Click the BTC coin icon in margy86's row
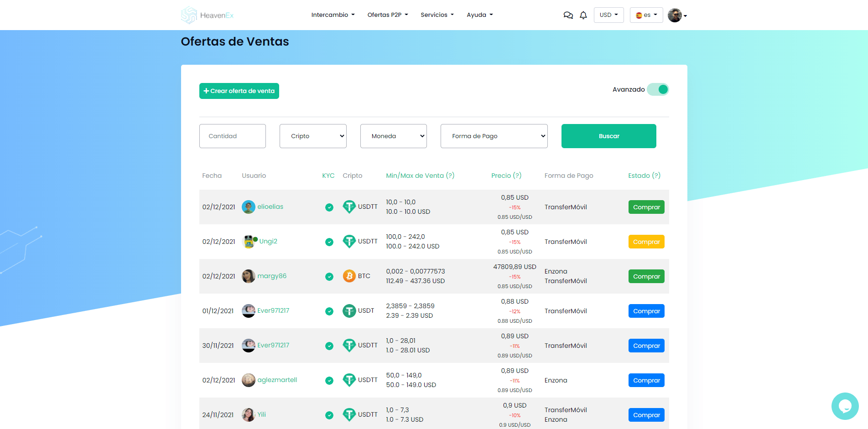 (349, 276)
